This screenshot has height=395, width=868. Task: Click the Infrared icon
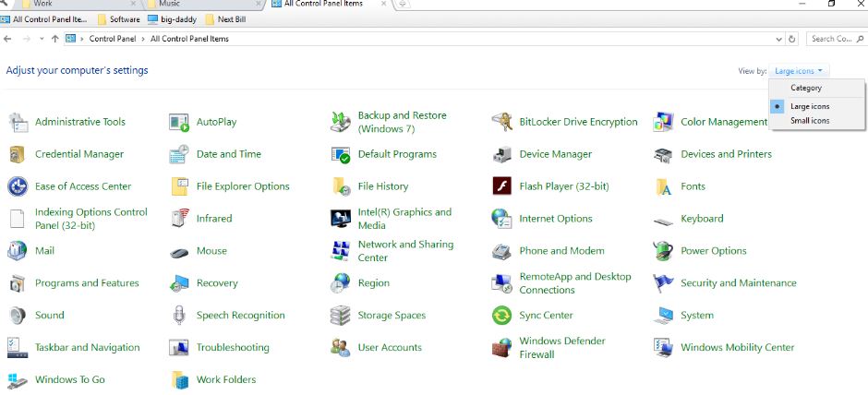point(179,219)
